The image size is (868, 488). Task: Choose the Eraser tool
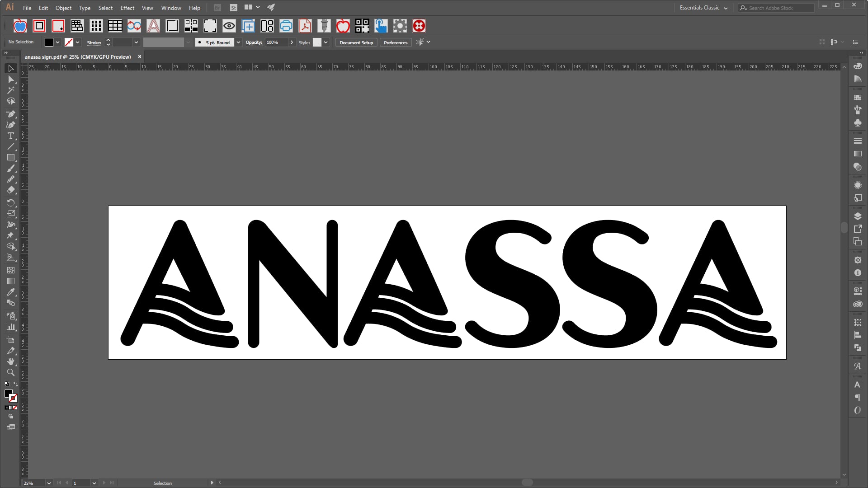(x=11, y=190)
